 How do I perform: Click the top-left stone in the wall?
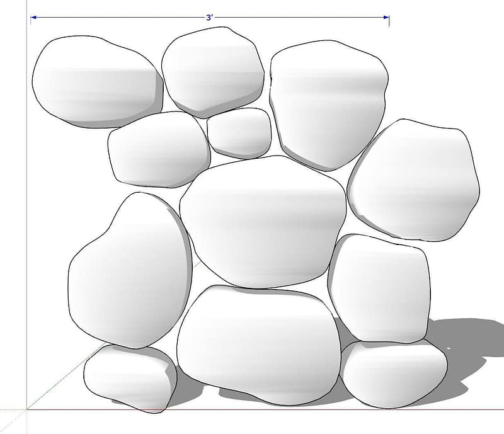pyautogui.click(x=94, y=81)
